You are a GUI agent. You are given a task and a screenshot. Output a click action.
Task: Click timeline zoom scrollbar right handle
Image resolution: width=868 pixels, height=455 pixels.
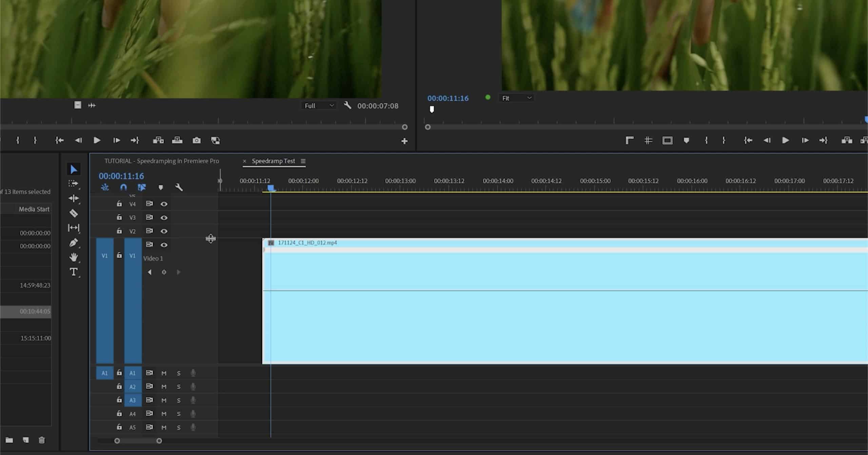159,441
